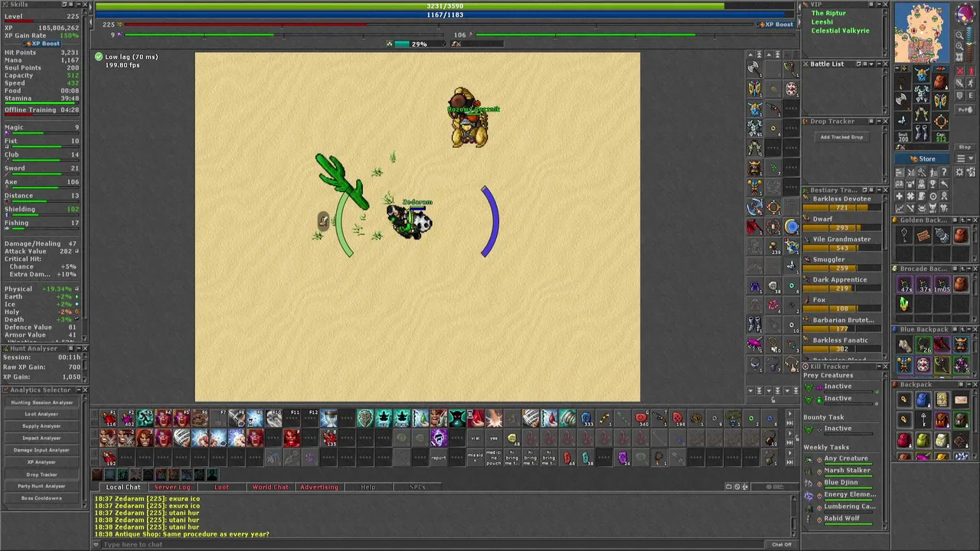Screen dimensions: 980x551
Task: Collapse the Drop Tracker panel
Action: click(878, 122)
